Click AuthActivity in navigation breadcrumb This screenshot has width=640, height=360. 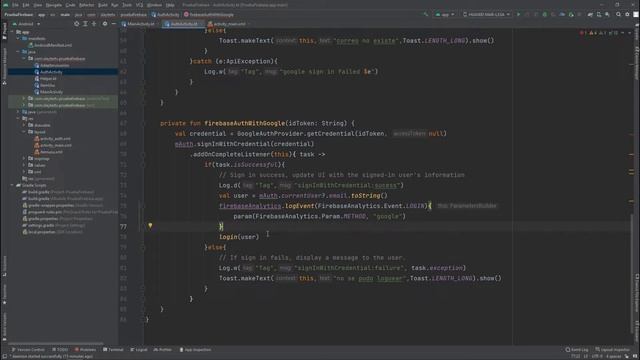[x=165, y=15]
